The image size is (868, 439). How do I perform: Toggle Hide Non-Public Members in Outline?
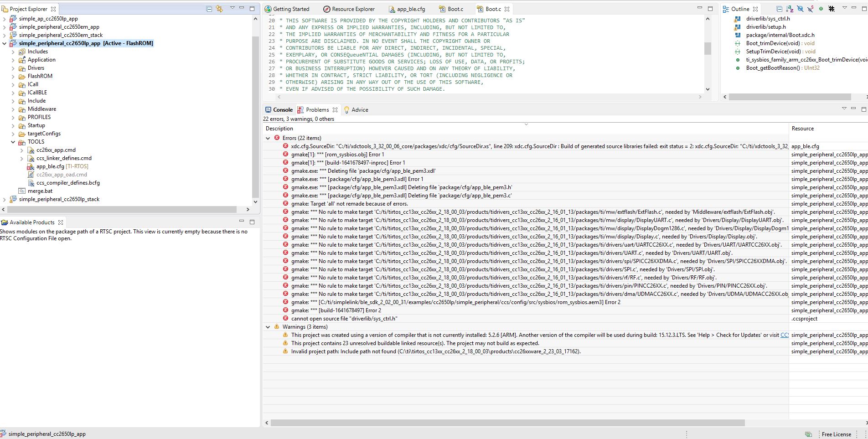click(x=821, y=9)
